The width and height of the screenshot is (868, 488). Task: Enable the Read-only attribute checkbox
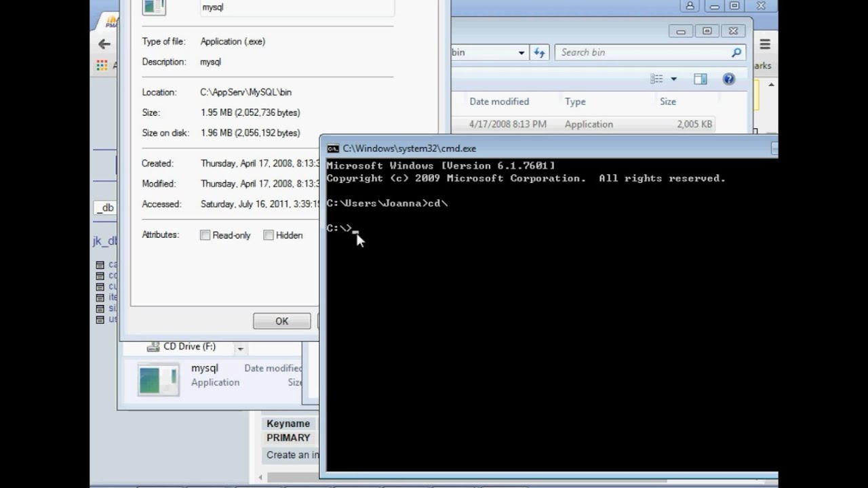(205, 235)
